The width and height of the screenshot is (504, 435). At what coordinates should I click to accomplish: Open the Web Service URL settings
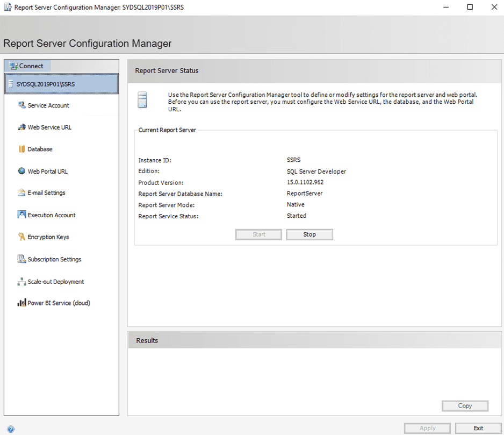(x=49, y=127)
